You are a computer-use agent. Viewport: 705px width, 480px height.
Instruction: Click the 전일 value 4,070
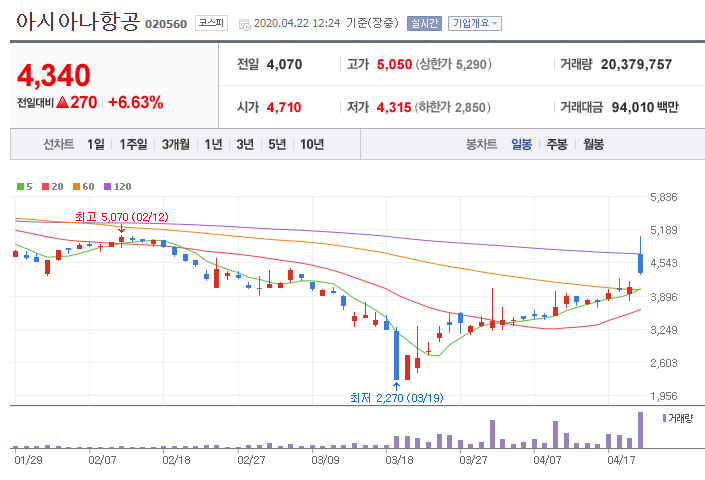[284, 64]
